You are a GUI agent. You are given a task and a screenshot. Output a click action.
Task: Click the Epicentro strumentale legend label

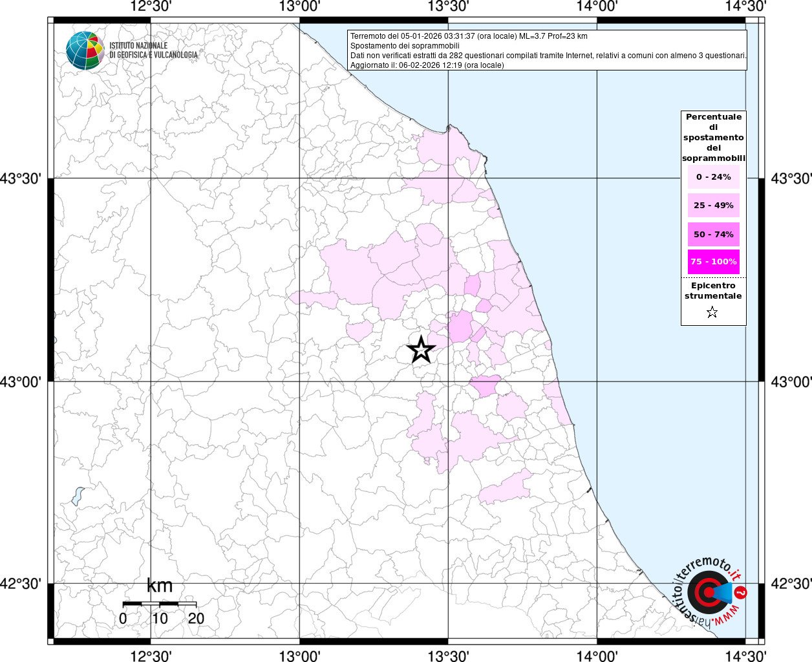(x=713, y=291)
